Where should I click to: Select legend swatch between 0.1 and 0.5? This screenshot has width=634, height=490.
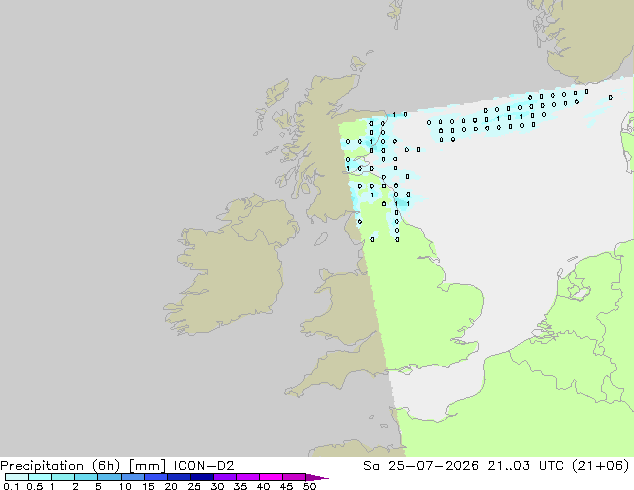point(17,477)
